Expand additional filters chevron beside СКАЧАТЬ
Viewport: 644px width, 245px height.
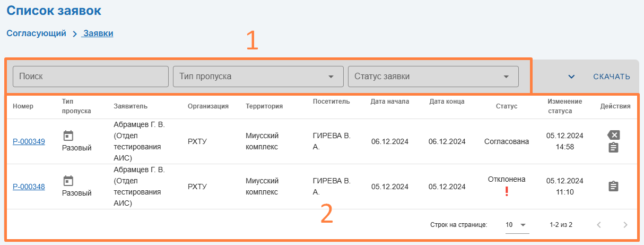571,77
